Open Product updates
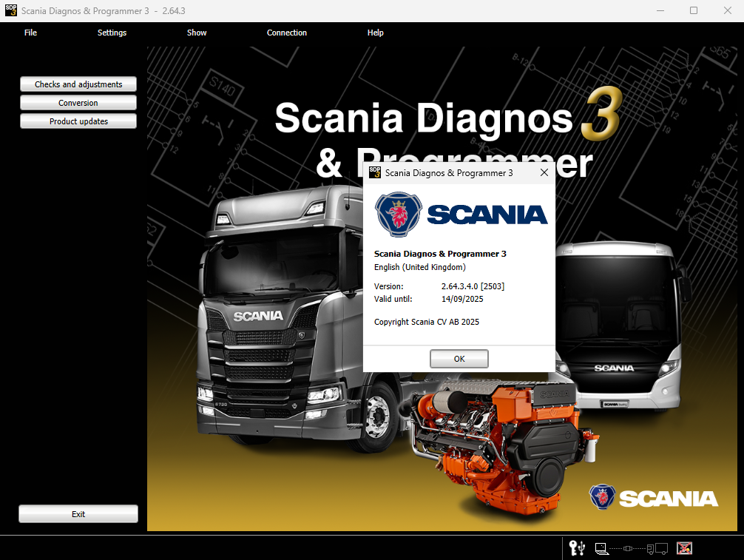This screenshot has width=744, height=560. click(x=78, y=121)
